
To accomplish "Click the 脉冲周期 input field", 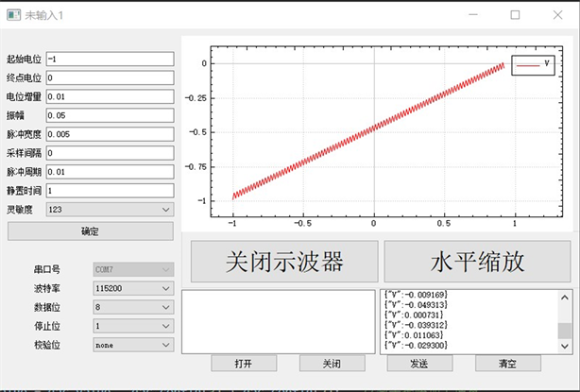I will click(109, 172).
